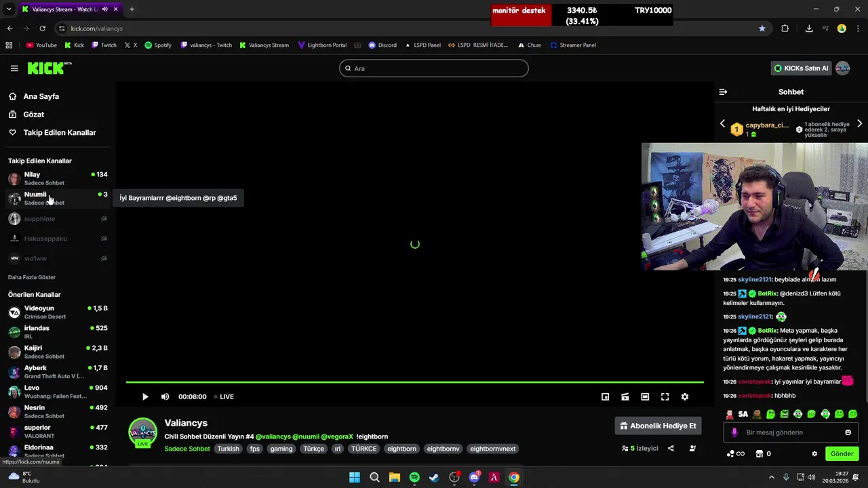868x488 pixels.
Task: Reload the browser page
Action: coord(42,28)
